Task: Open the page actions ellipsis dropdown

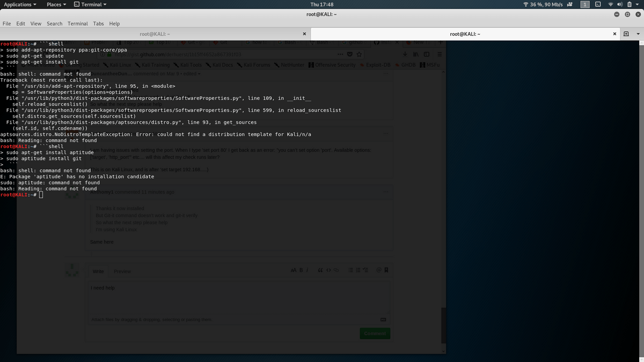Action: coord(340,54)
